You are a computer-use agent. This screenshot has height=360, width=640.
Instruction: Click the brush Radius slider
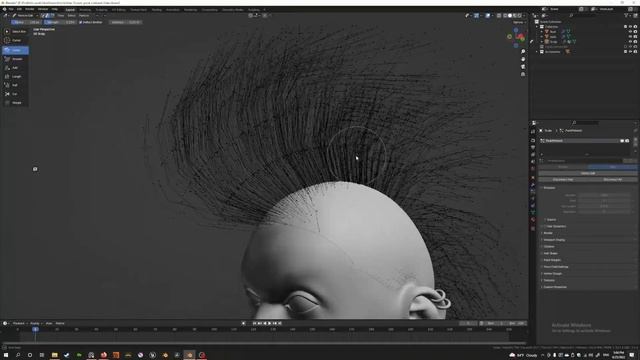27,22
